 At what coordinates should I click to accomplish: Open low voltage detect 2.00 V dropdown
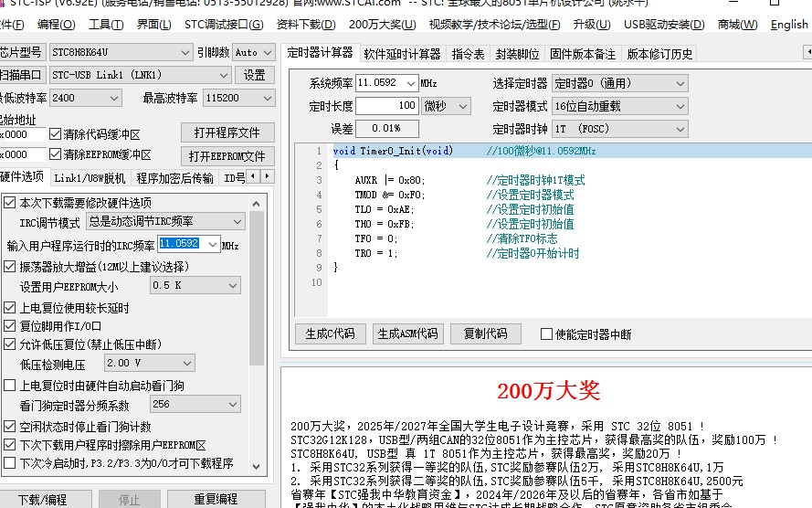(150, 363)
